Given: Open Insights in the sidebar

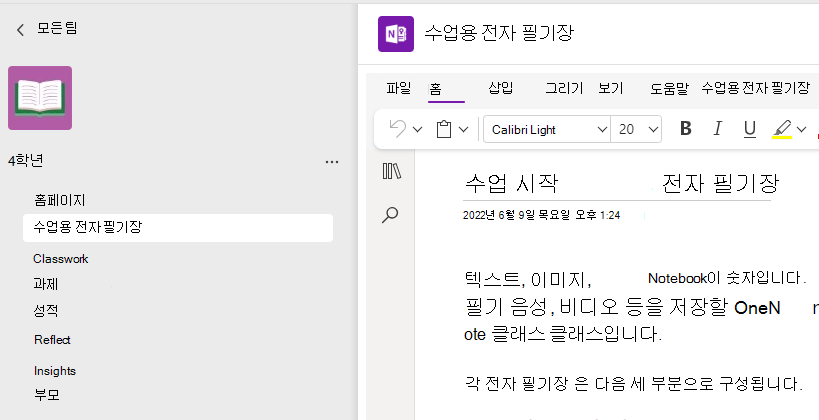Looking at the screenshot, I should click(55, 371).
